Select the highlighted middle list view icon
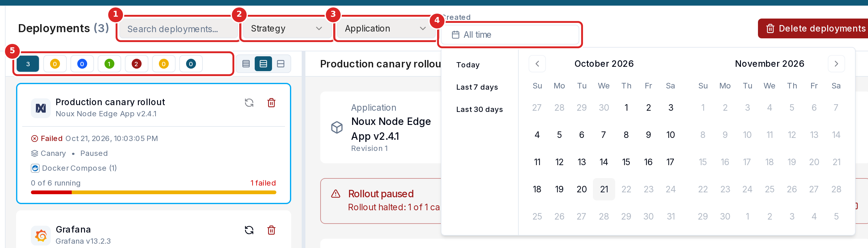Viewport: 868px width, 248px height. (263, 64)
